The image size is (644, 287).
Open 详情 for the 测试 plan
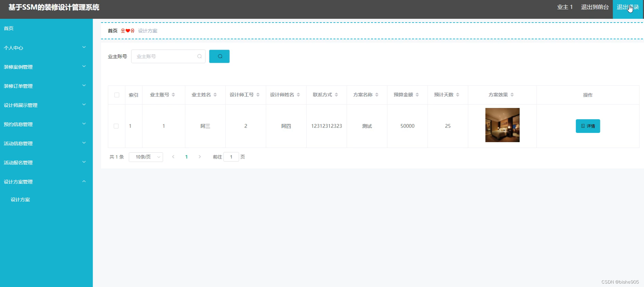coord(588,126)
